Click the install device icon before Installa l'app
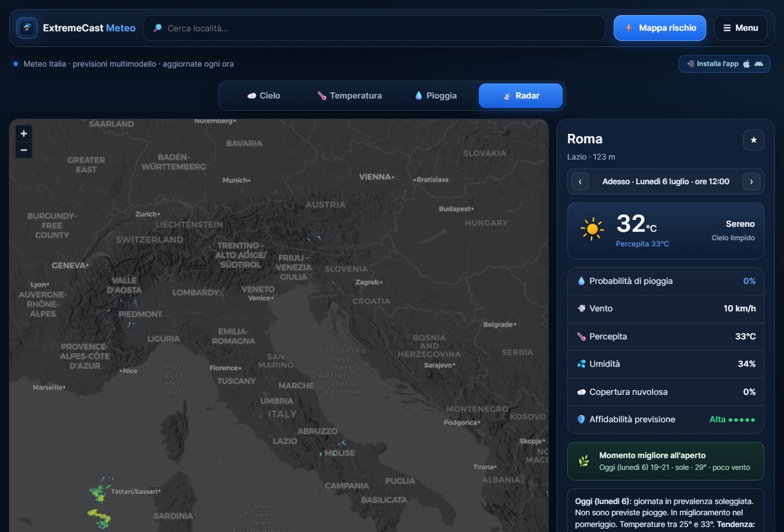The height and width of the screenshot is (532, 784). pyautogui.click(x=690, y=64)
